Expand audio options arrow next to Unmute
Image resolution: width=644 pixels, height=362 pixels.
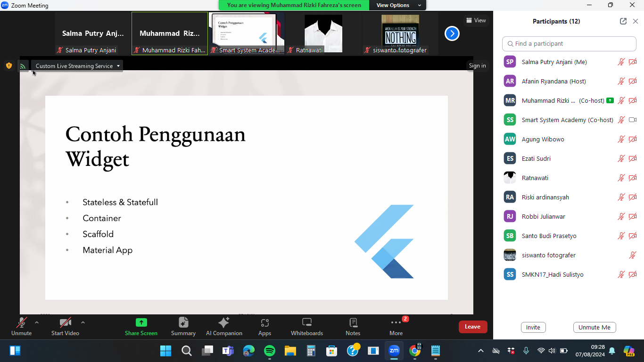37,322
